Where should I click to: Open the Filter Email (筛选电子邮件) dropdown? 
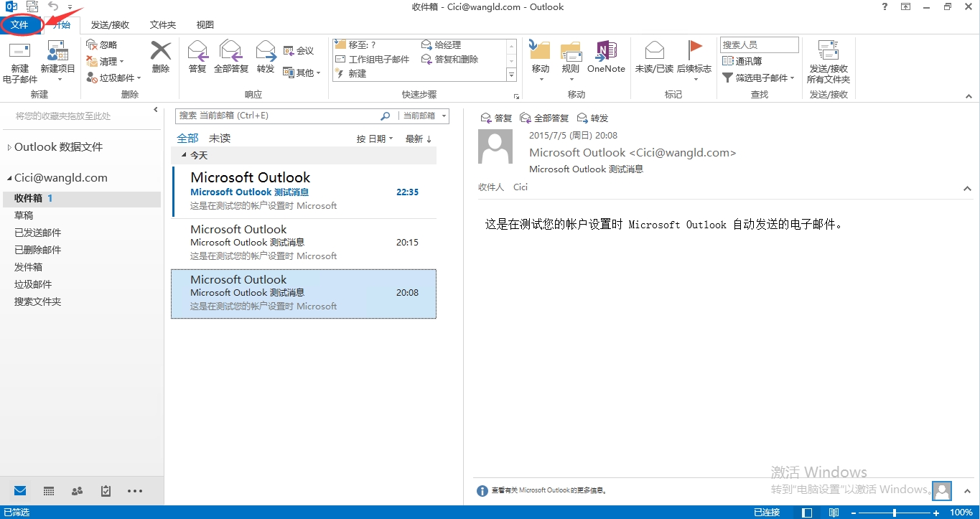click(758, 78)
